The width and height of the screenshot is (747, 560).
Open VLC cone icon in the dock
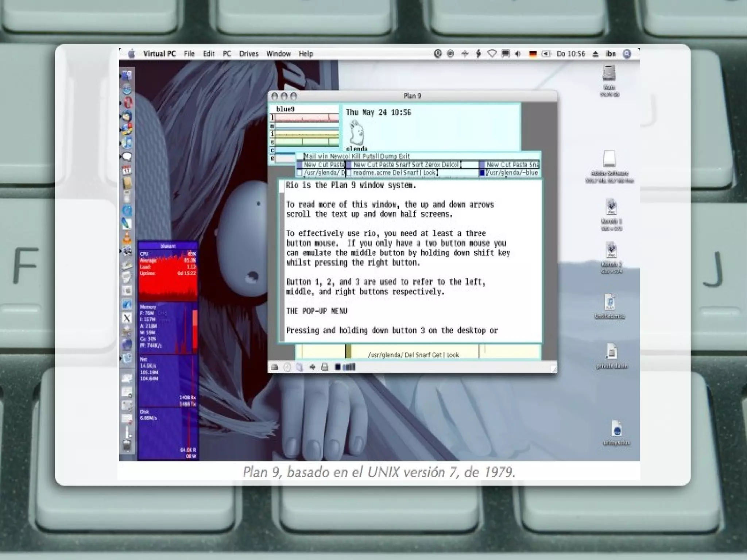pyautogui.click(x=127, y=238)
